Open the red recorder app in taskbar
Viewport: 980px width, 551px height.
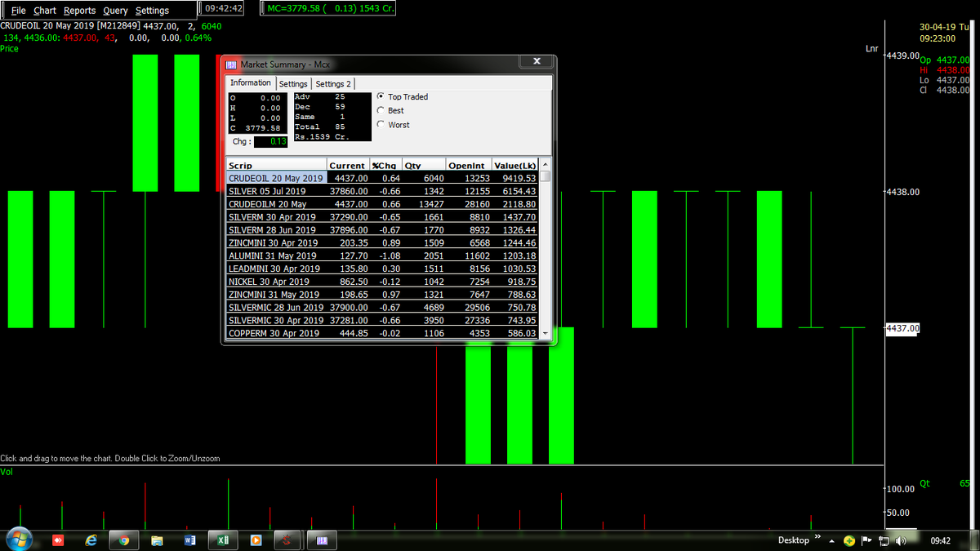point(58,540)
